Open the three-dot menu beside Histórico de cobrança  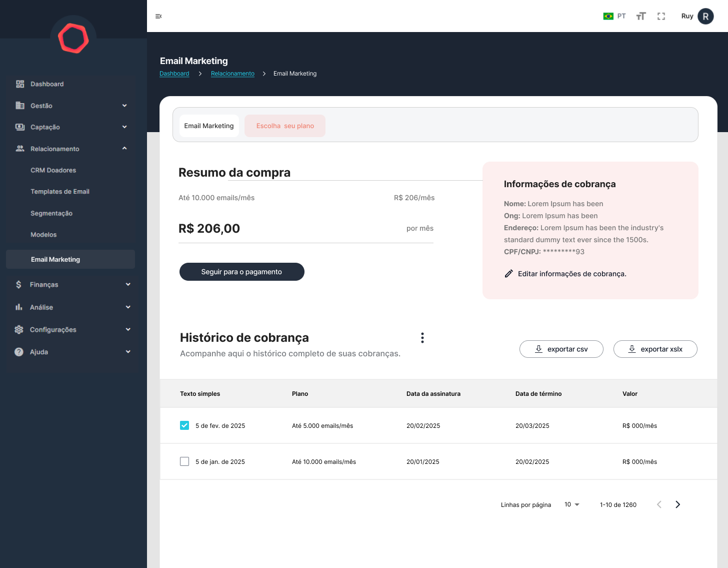[422, 338]
